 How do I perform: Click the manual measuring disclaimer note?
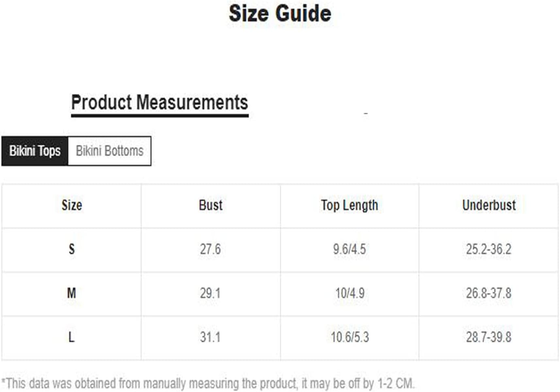208,383
